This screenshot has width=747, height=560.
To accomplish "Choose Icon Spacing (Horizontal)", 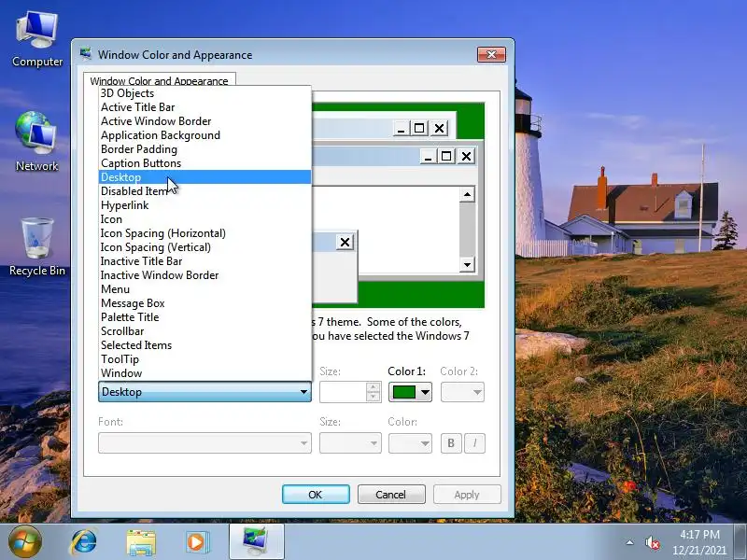I will [x=204, y=233].
